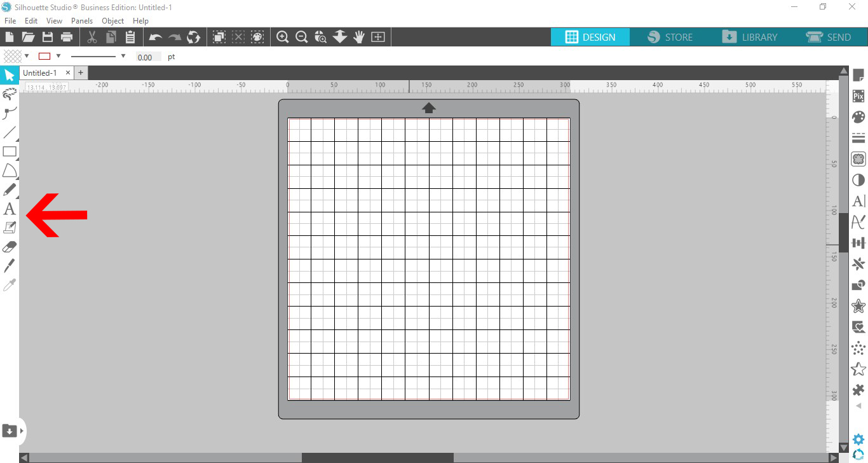Open the PixScan panel
The height and width of the screenshot is (463, 868).
858,97
